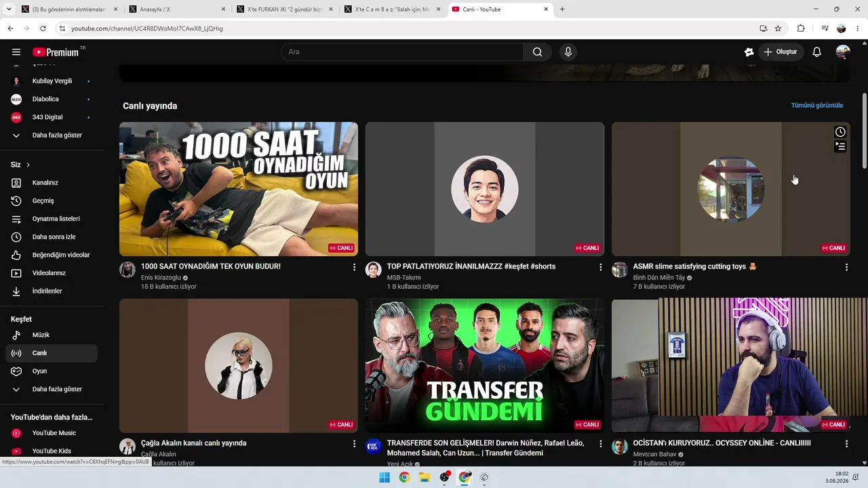868x488 pixels.
Task: Close the Canlı - YouTube tab
Action: pos(546,9)
